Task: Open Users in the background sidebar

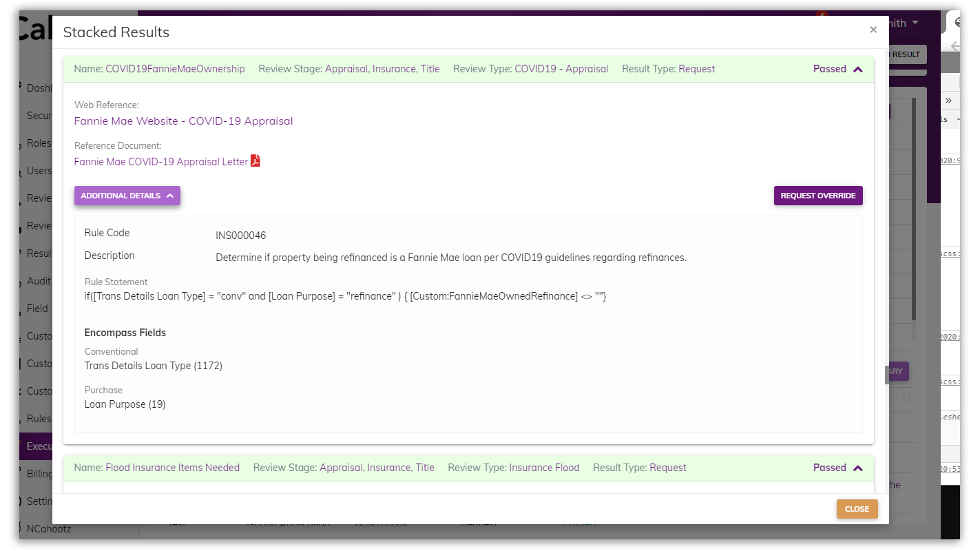Action: pyautogui.click(x=39, y=171)
